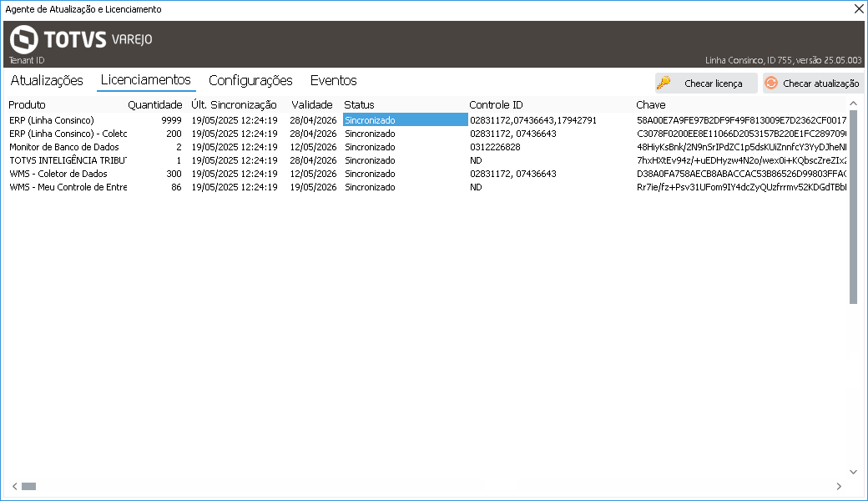Click the Checar licença button
868x501 pixels.
(x=706, y=83)
